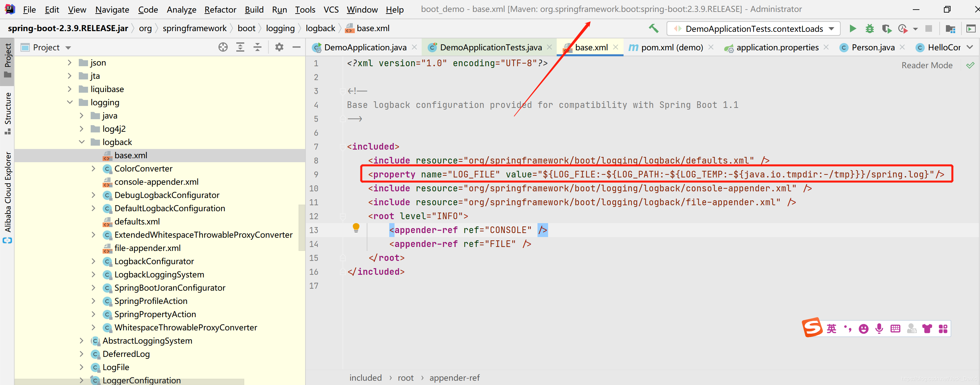Click the Sogou punctuation mode icon

[x=848, y=329]
